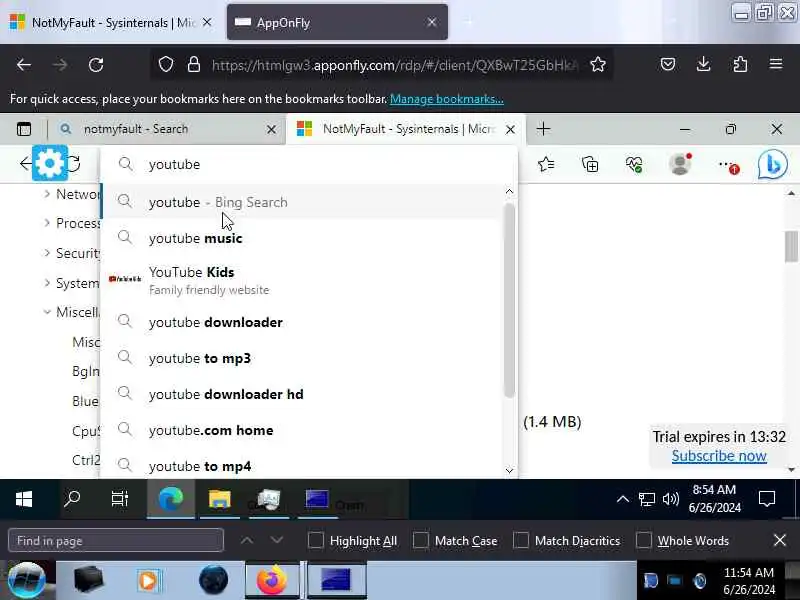The width and height of the screenshot is (800, 600).
Task: Open Windows Start menu in remote taskbar
Action: click(24, 498)
